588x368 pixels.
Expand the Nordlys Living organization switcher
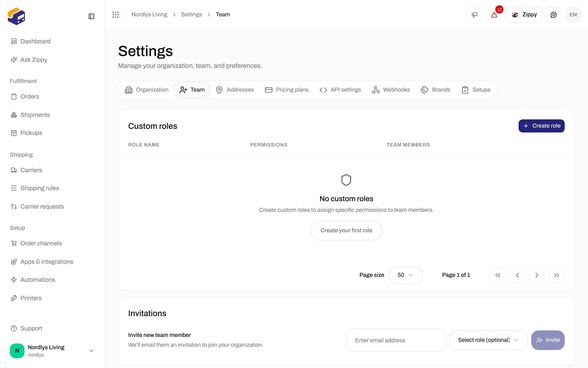click(52, 351)
